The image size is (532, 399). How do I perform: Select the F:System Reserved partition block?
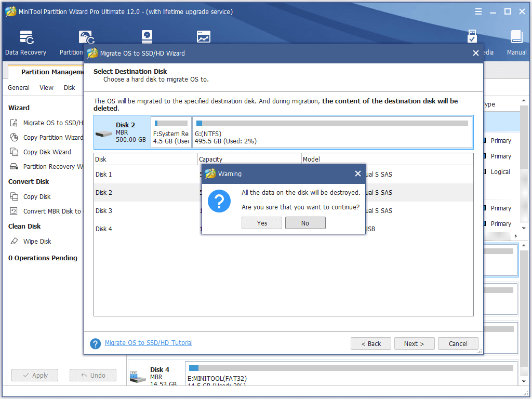click(x=171, y=132)
